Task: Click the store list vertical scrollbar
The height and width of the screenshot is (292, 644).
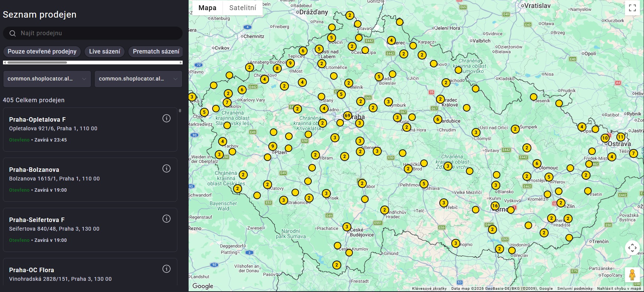Action: pos(180,111)
